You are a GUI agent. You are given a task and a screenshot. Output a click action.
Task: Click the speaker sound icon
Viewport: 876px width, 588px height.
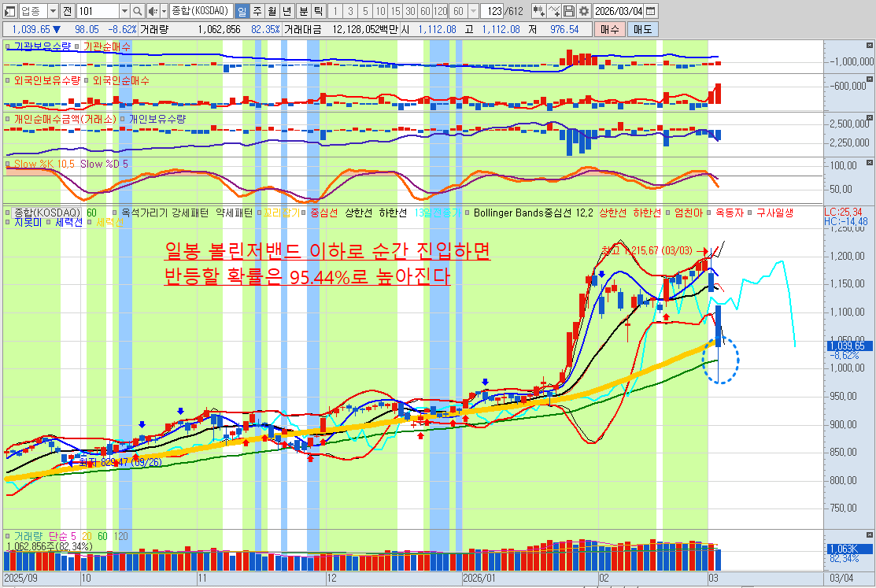[x=152, y=11]
